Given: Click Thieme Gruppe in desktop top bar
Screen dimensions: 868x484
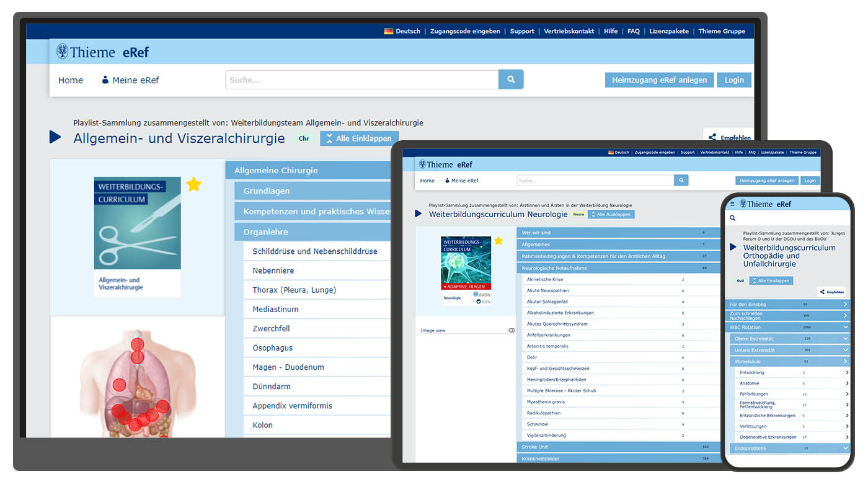Looking at the screenshot, I should tap(722, 31).
